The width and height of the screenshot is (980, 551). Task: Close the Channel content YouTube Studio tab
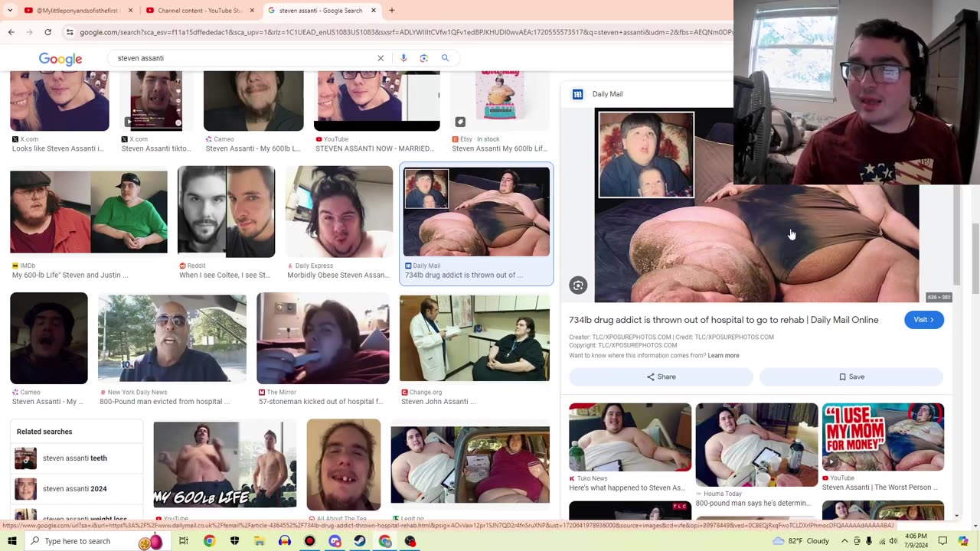click(252, 11)
